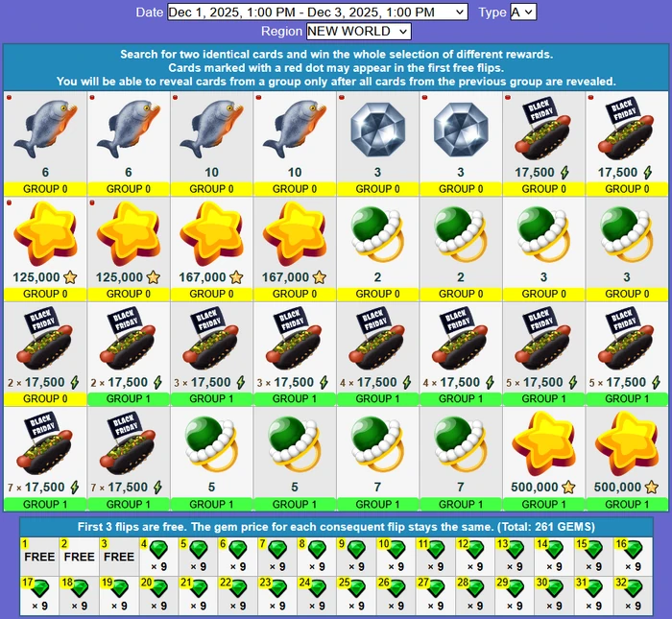Viewport: 672px width, 619px height.
Task: Click the third FREE flip slot
Action: click(119, 556)
